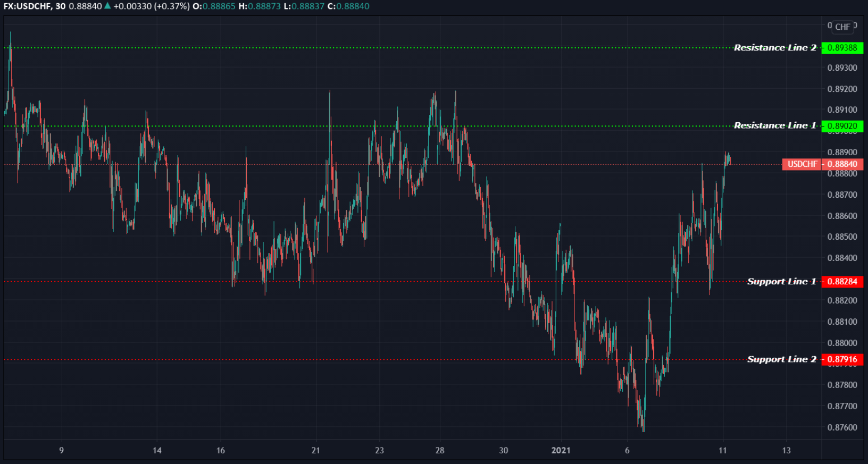The width and height of the screenshot is (868, 464).
Task: Click the 0.88200 price axis value
Action: tap(842, 300)
